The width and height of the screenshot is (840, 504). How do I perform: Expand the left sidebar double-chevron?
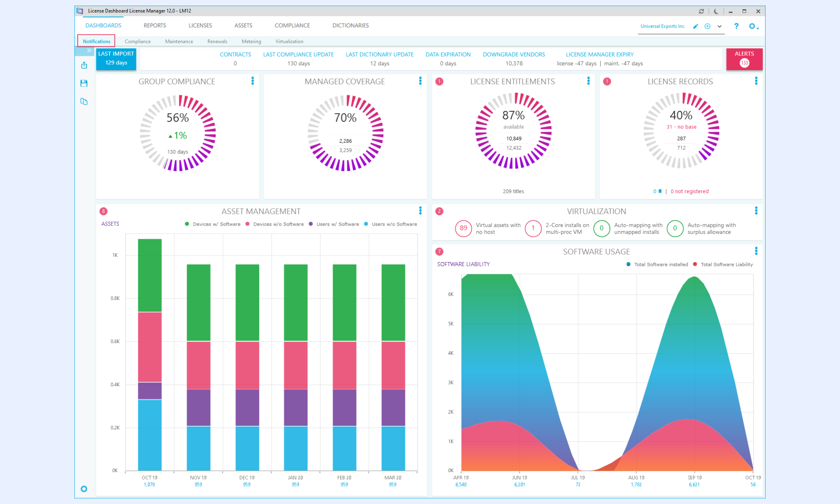(89, 50)
